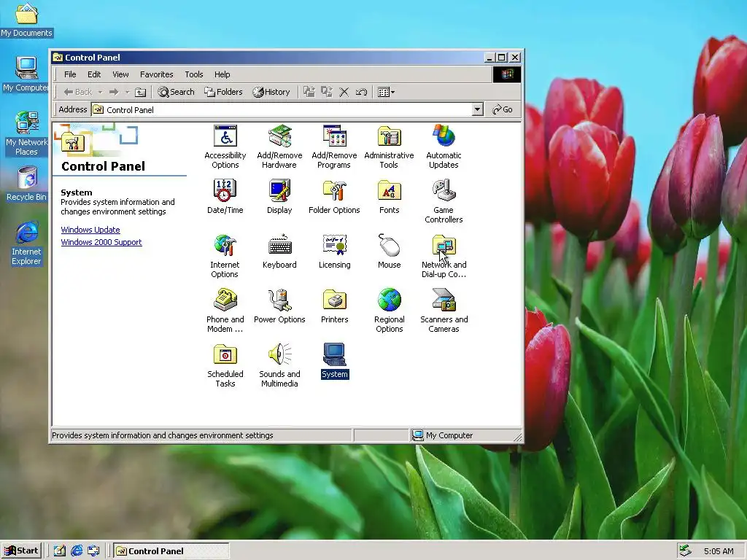This screenshot has height=560, width=747.
Task: Go up one folder level
Action: pyautogui.click(x=140, y=92)
